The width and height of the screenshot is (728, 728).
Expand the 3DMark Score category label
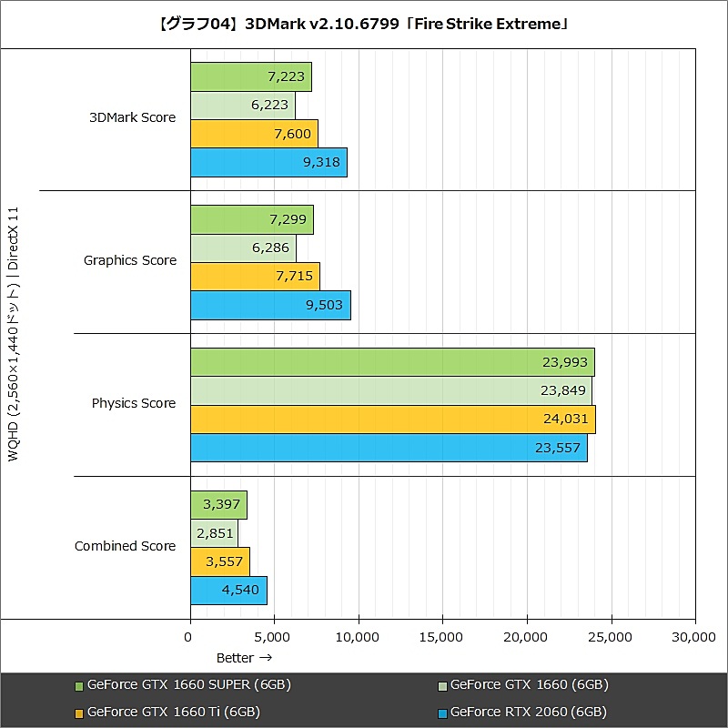click(133, 117)
